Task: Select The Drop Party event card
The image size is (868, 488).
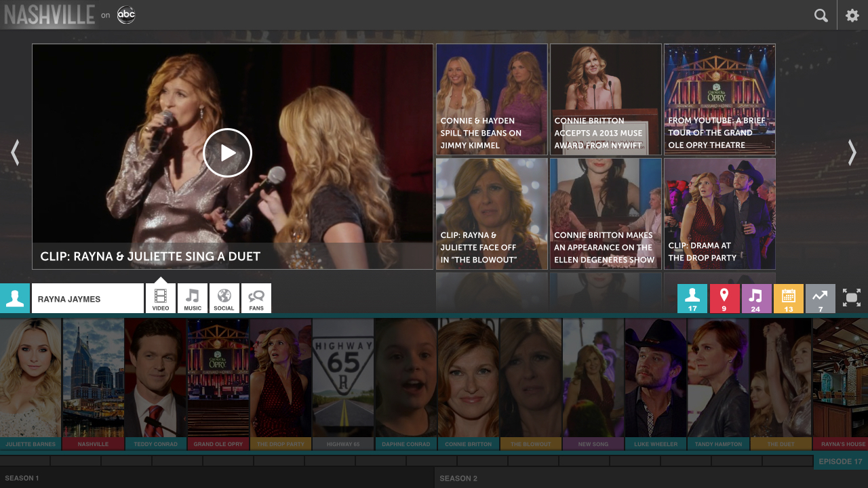Action: click(x=281, y=384)
